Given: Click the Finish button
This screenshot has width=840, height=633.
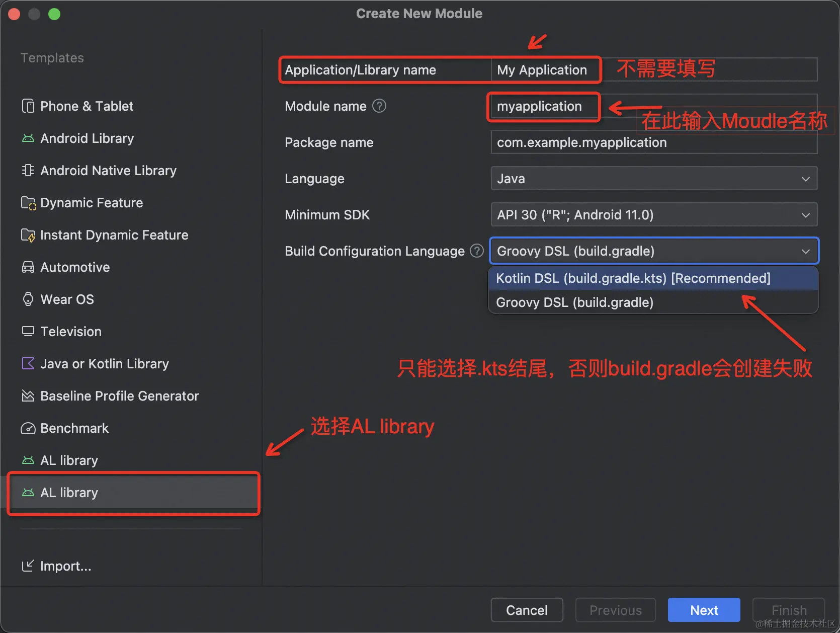Looking at the screenshot, I should 789,610.
